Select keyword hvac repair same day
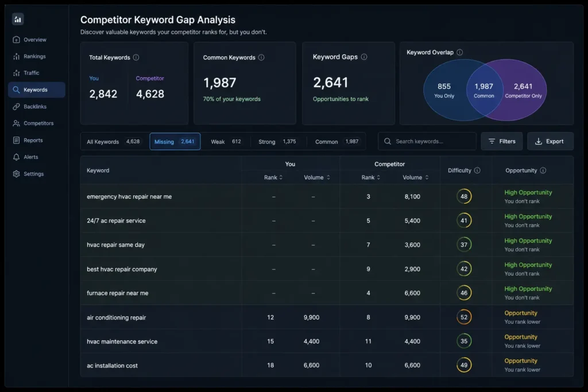588x392 pixels. click(115, 245)
